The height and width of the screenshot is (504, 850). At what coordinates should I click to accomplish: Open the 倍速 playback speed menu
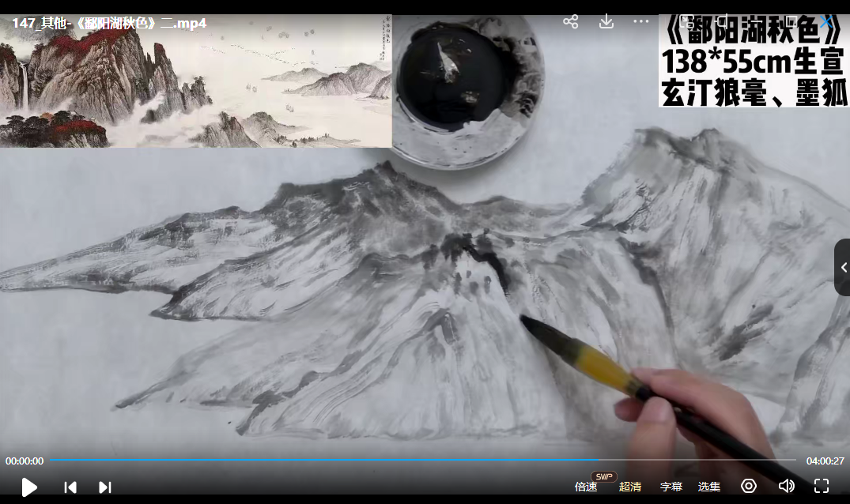pos(586,487)
